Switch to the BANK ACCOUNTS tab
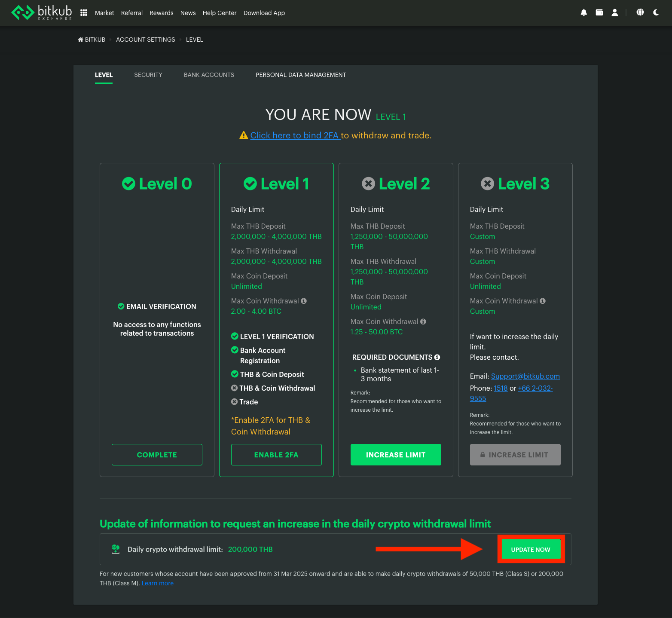 point(209,75)
